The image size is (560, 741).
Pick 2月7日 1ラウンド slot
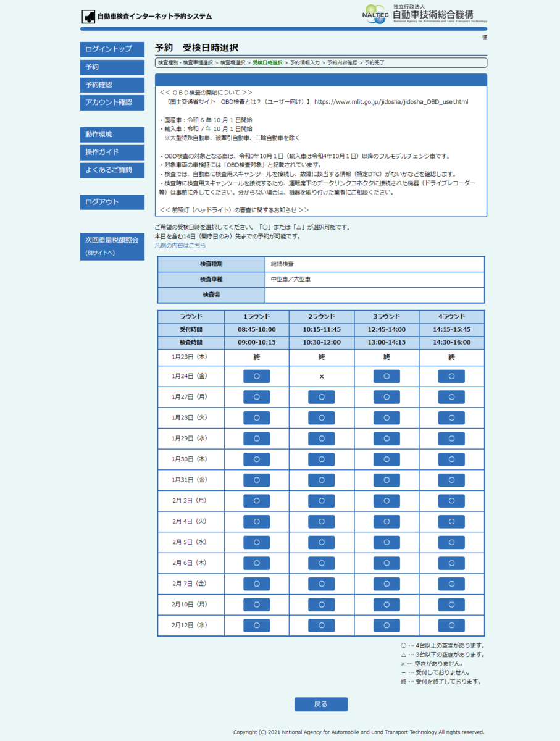(x=256, y=584)
